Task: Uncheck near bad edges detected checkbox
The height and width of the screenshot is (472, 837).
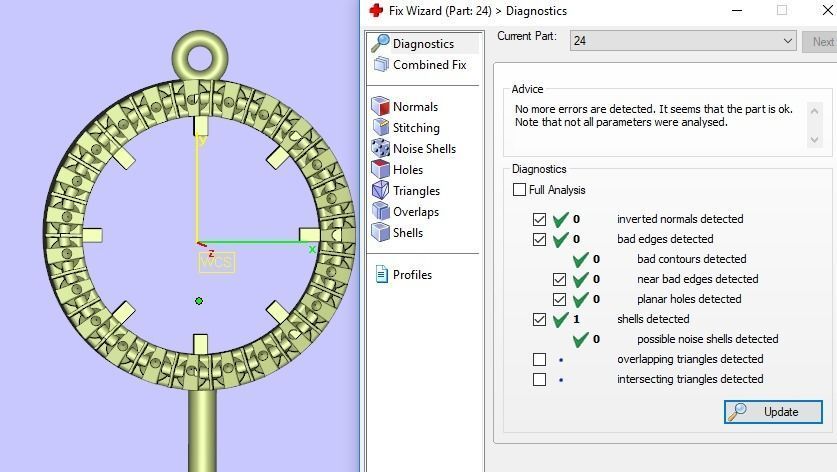Action: (559, 279)
